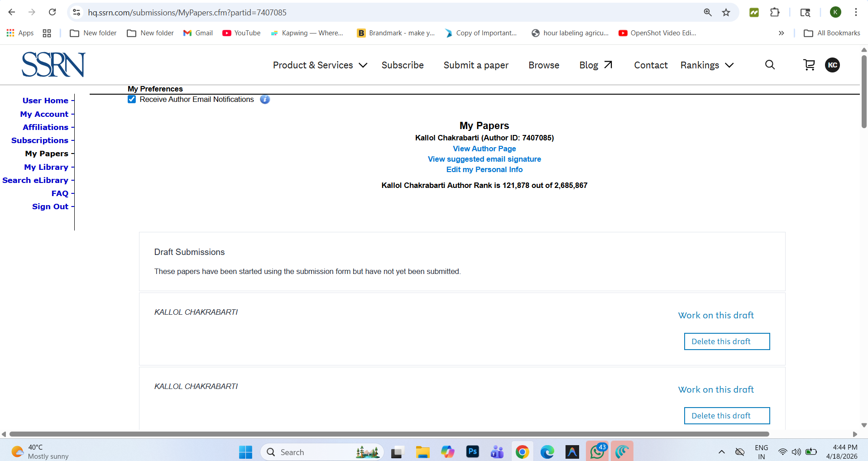The height and width of the screenshot is (461, 868).
Task: Open the View Author Page link
Action: tap(484, 149)
